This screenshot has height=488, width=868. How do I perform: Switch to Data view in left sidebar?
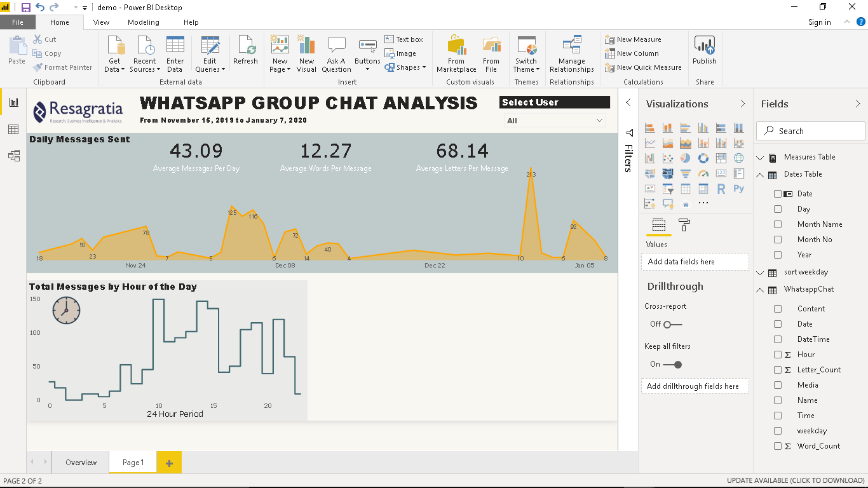(13, 130)
